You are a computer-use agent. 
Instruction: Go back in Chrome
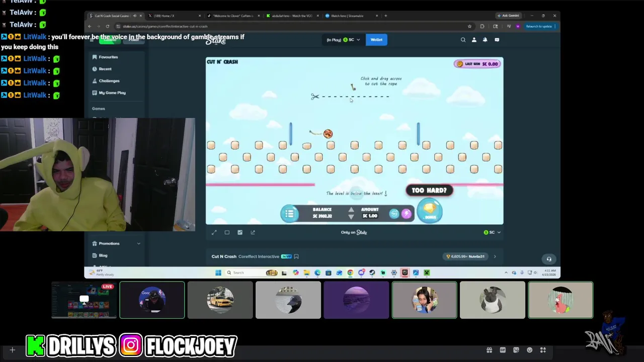tap(90, 26)
